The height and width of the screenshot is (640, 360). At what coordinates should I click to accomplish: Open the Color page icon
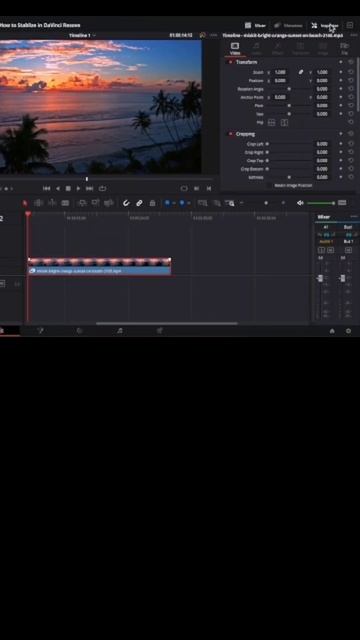tap(80, 331)
